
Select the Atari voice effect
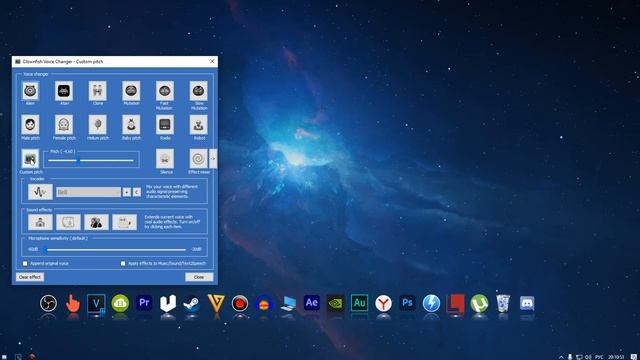[x=64, y=91]
